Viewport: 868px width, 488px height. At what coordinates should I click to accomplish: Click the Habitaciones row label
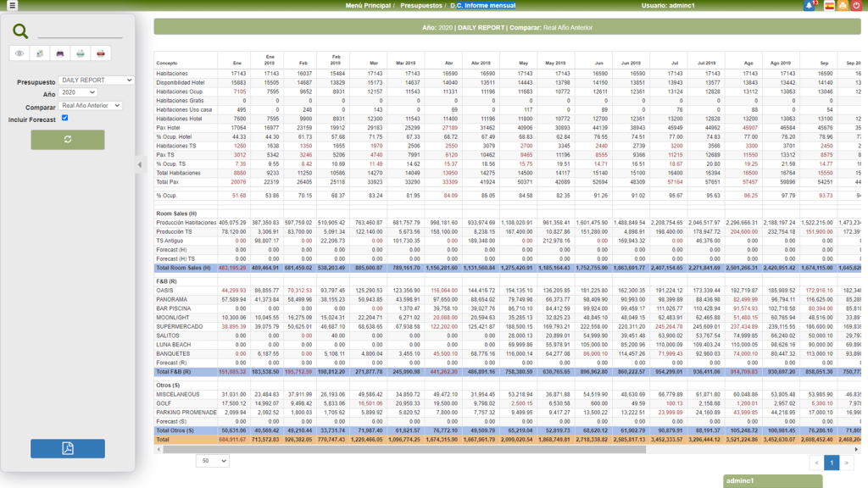click(x=171, y=74)
